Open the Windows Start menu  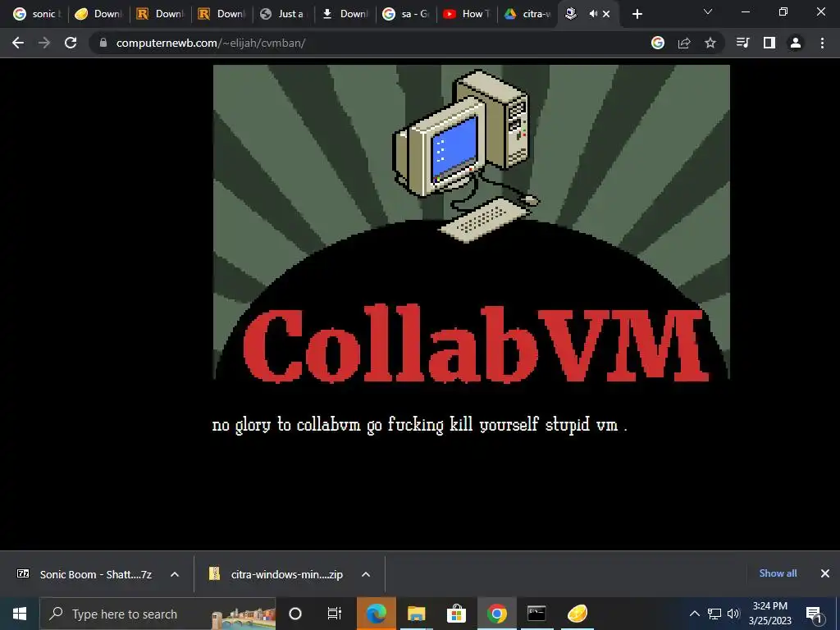(x=20, y=614)
